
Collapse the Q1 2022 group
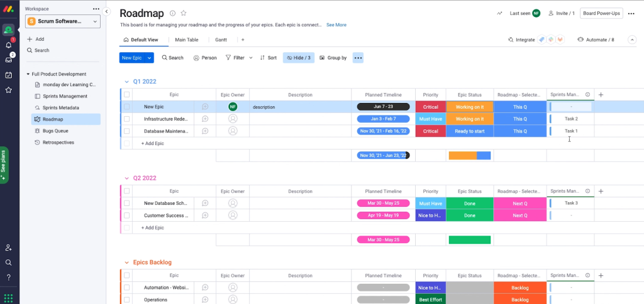pos(126,82)
